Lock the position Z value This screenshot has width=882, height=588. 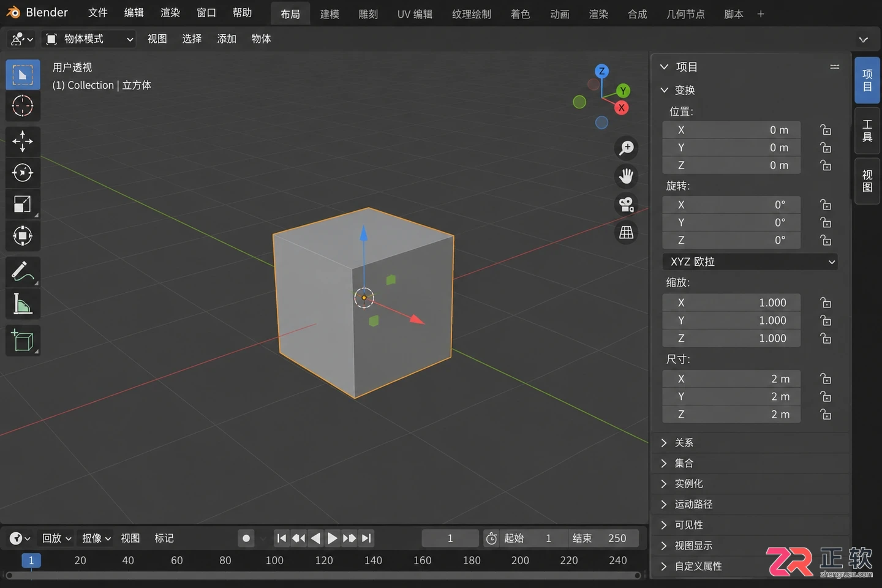pyautogui.click(x=826, y=165)
